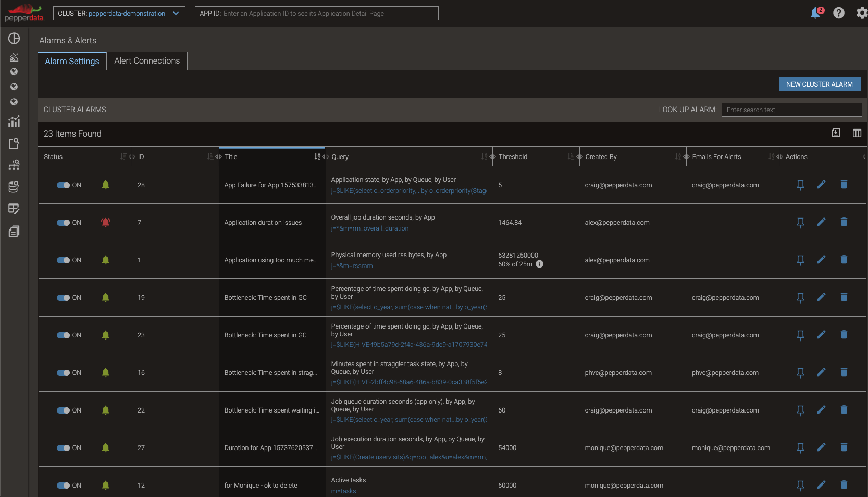Click the threshold info icon beside 60% of 25m
Image resolution: width=868 pixels, height=497 pixels.
[x=540, y=264]
